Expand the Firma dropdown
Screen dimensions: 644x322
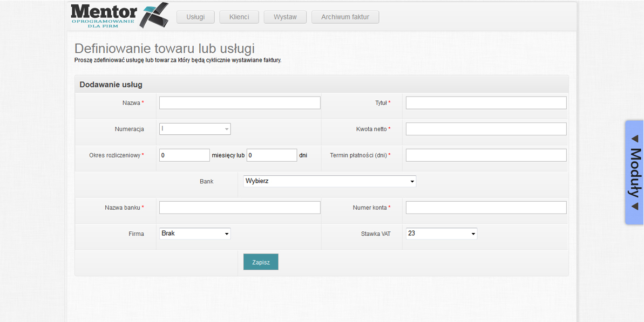195,234
